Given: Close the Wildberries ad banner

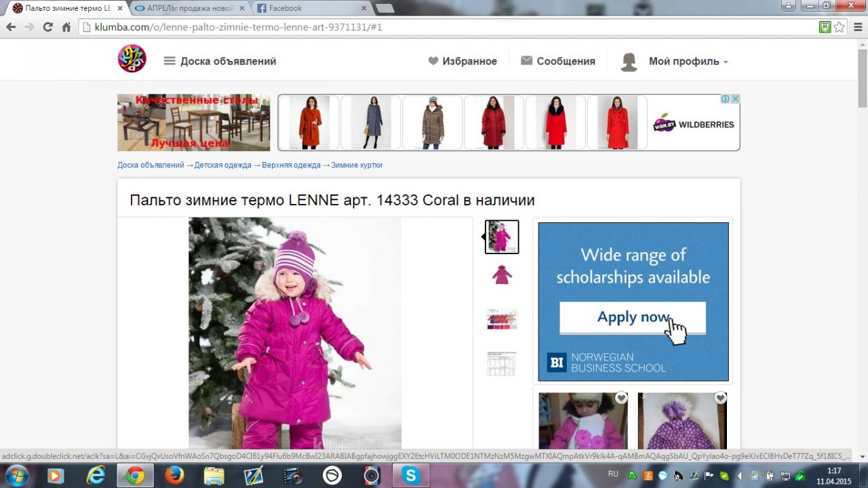Looking at the screenshot, I should pos(735,99).
